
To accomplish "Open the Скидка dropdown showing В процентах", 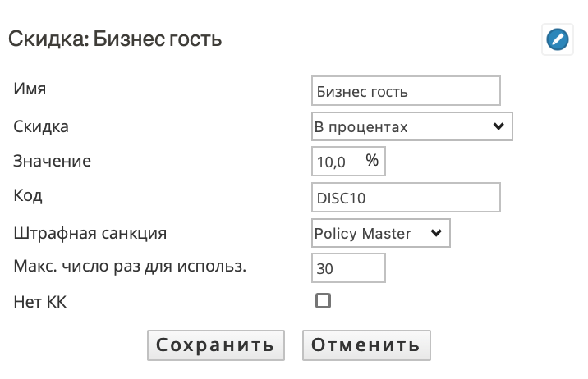I will (411, 126).
